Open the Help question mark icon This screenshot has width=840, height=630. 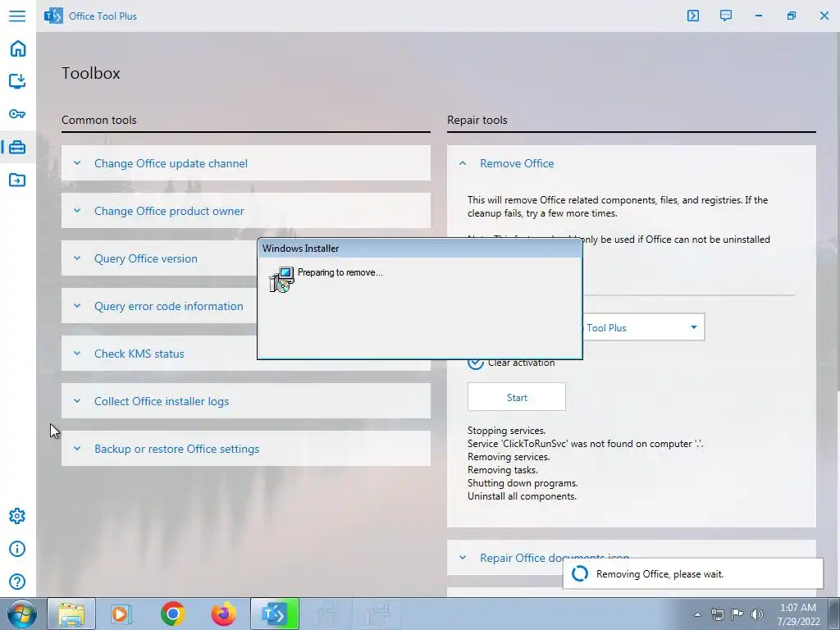point(17,582)
